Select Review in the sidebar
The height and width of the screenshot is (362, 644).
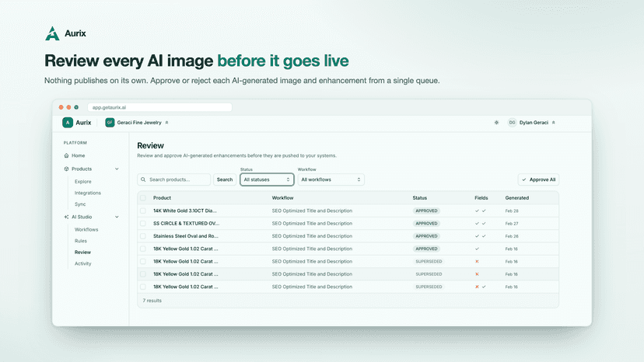click(x=82, y=252)
